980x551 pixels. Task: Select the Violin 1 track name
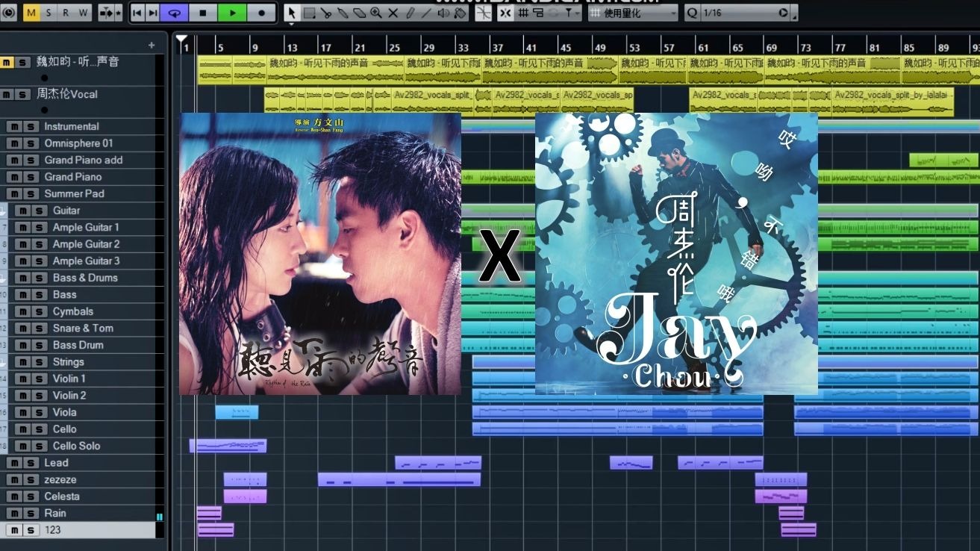[69, 379]
